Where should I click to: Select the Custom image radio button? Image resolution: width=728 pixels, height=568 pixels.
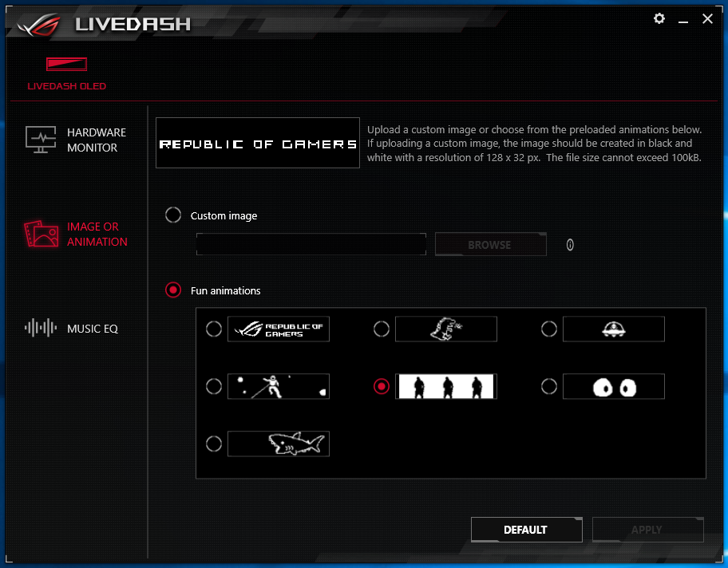click(x=173, y=215)
